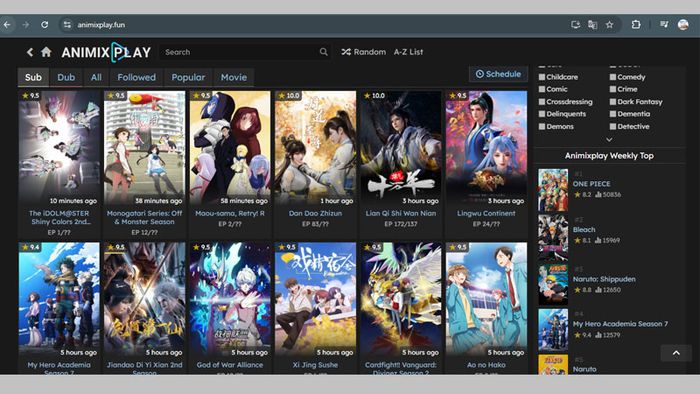
Task: Tick the Comic genre checkbox
Action: coord(542,89)
